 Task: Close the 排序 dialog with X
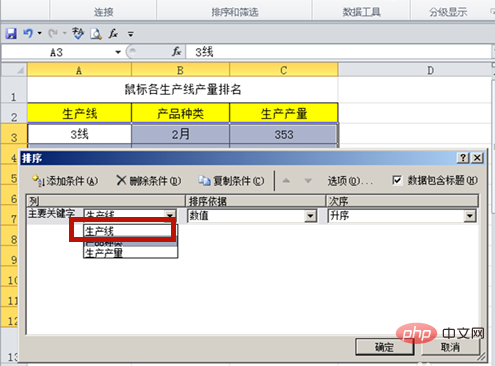pos(477,158)
